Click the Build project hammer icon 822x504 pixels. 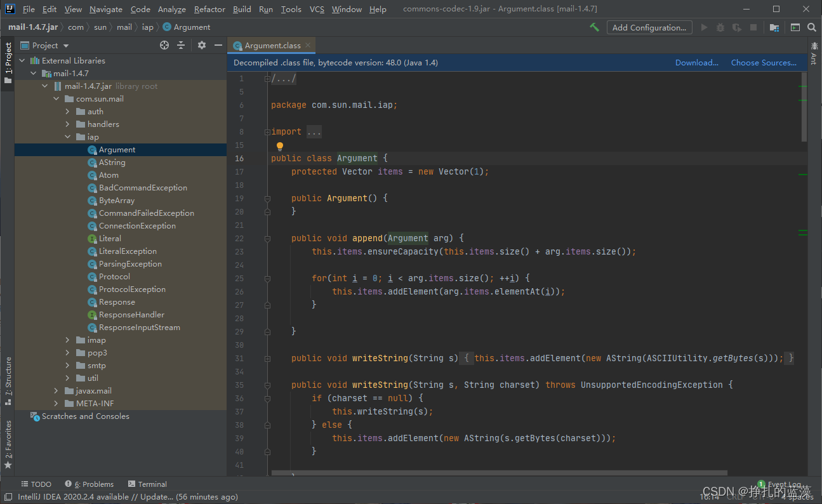[594, 27]
